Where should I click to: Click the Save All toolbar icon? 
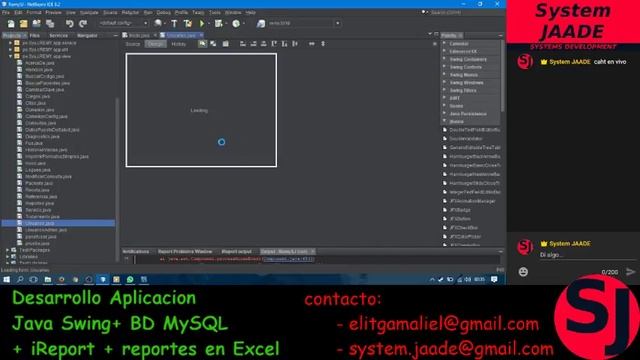click(x=50, y=24)
